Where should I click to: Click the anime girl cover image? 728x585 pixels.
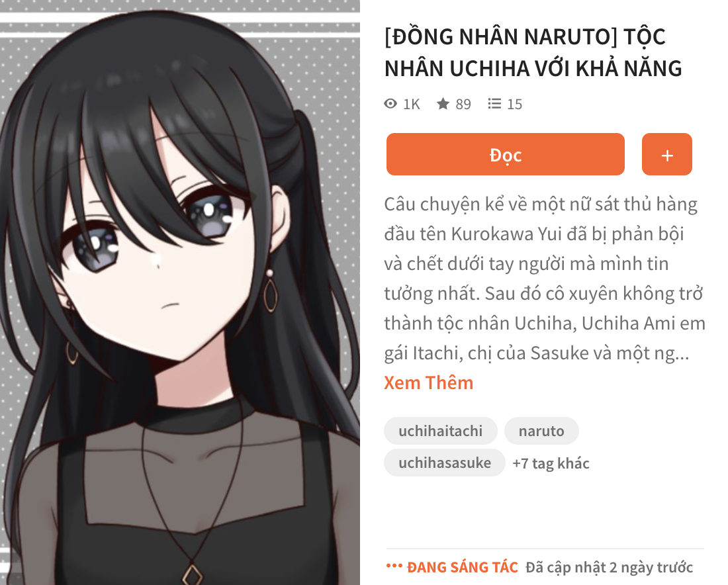179,292
